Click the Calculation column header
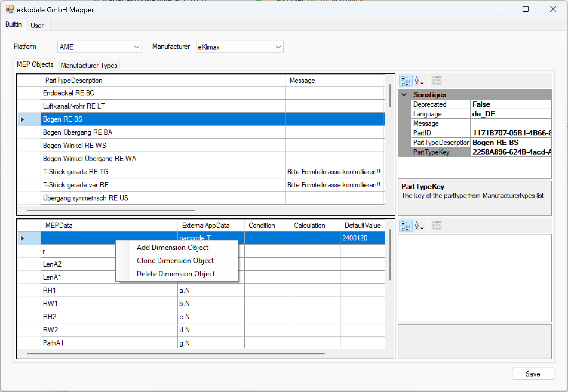The width and height of the screenshot is (568, 392). click(x=315, y=226)
